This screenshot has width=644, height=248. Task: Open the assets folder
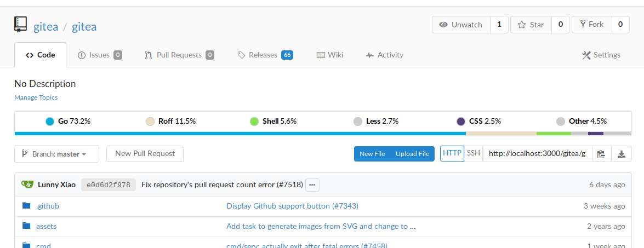coord(47,226)
